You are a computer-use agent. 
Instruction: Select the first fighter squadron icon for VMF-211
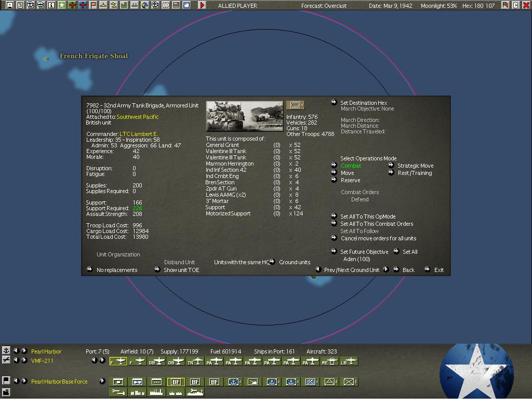pyautogui.click(x=119, y=361)
